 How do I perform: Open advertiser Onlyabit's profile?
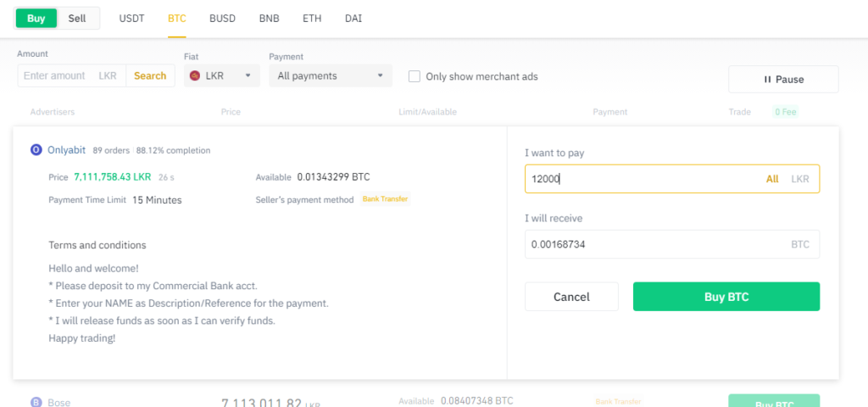(x=66, y=150)
